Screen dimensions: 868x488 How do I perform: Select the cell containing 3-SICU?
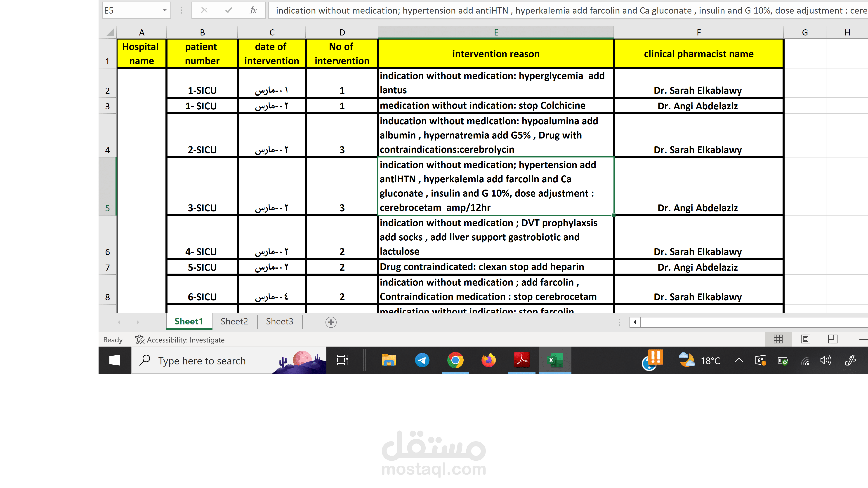[x=202, y=186]
